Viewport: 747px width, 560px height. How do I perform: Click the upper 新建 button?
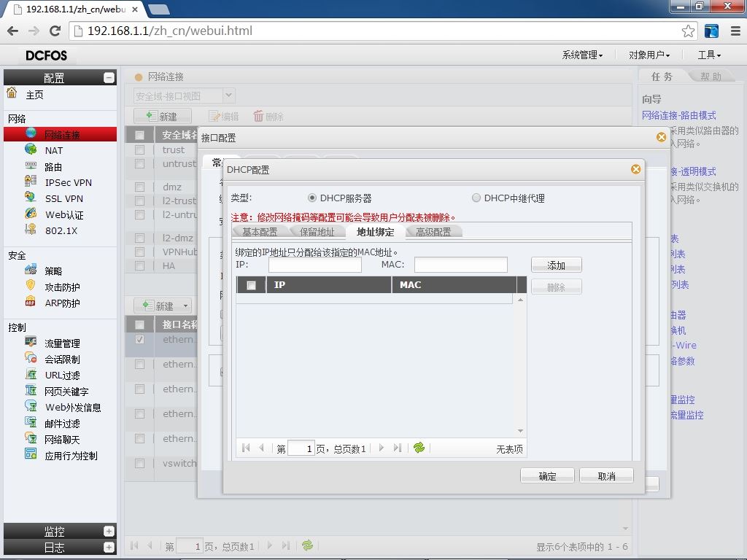coord(163,116)
